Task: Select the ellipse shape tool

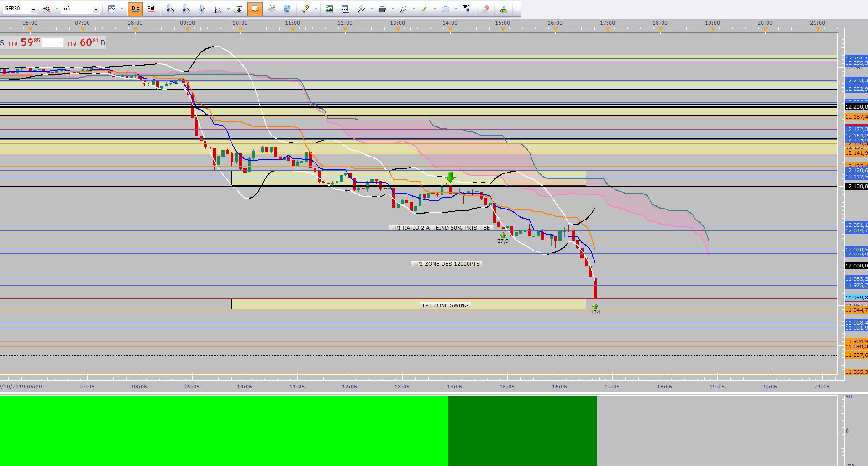Action: coord(446,9)
